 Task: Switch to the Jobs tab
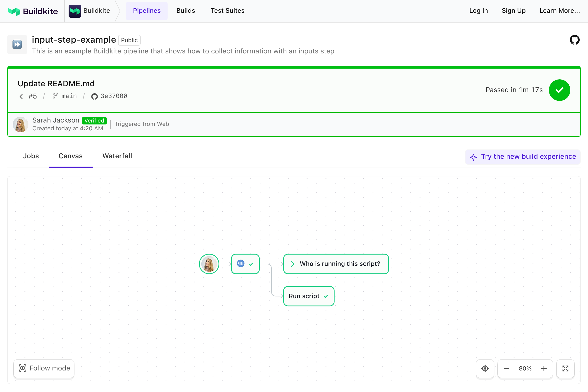[x=31, y=156]
